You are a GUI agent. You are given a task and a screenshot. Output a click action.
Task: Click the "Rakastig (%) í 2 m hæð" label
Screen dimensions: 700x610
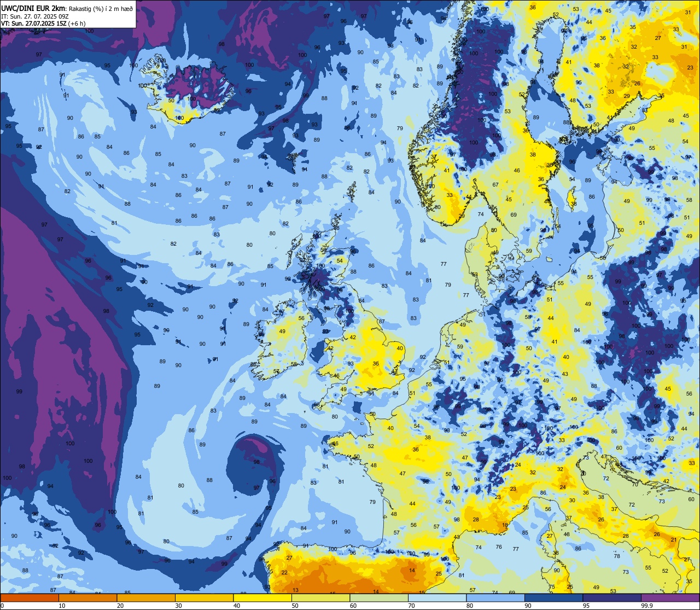101,8
